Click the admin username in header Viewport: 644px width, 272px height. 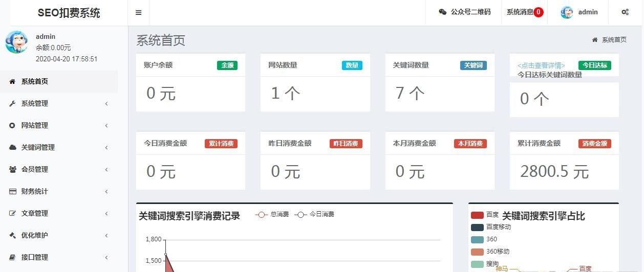(x=588, y=12)
